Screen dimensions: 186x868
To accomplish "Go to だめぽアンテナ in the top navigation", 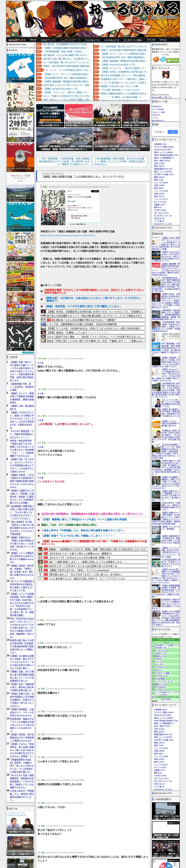I will pos(48,40).
